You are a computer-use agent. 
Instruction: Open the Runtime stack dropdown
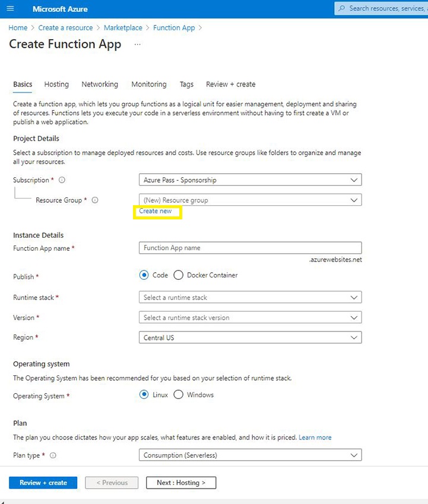250,298
